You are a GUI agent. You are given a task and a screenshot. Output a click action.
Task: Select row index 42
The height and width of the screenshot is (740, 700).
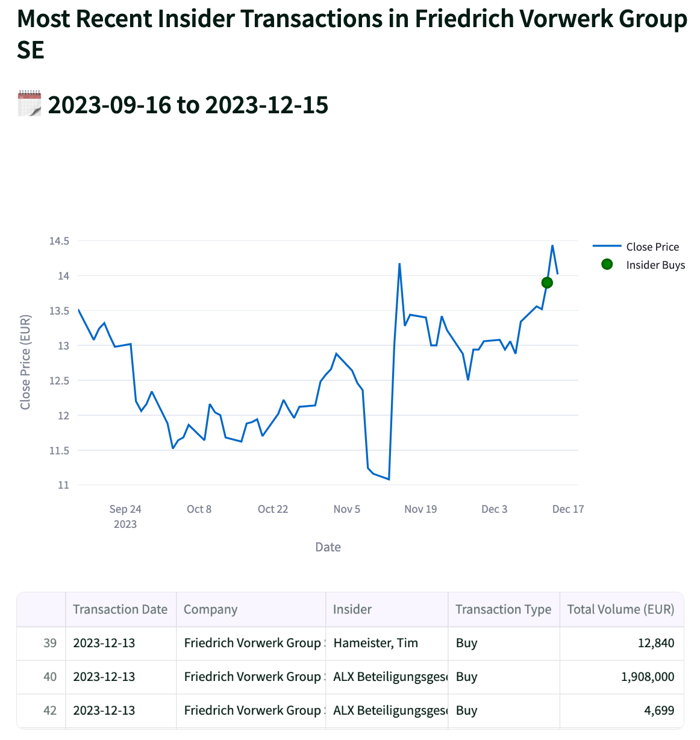tap(41, 710)
